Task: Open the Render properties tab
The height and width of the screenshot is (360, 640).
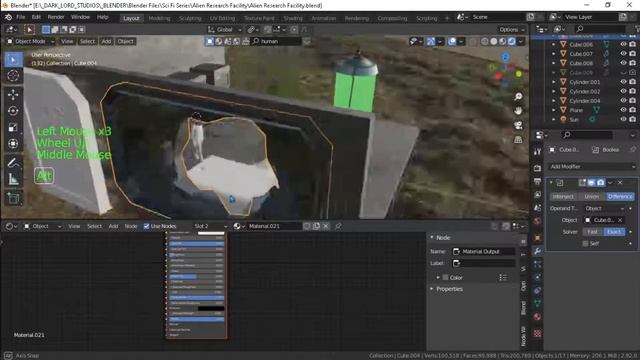Action: [537, 168]
